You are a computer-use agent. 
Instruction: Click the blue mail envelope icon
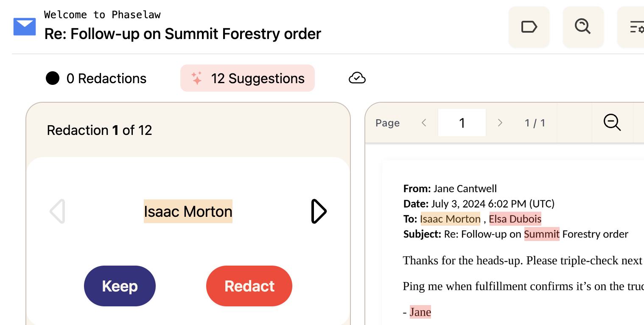coord(25,27)
